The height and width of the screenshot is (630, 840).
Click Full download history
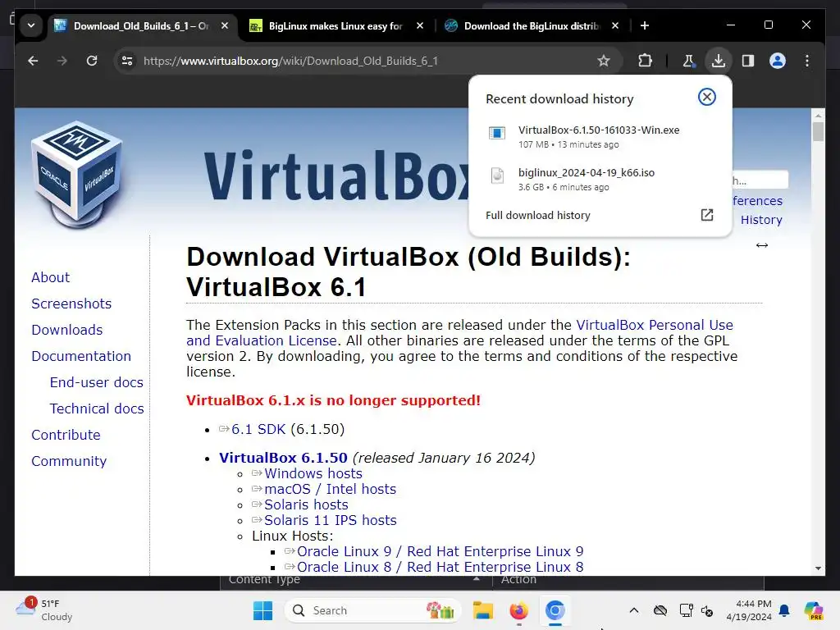tap(538, 216)
